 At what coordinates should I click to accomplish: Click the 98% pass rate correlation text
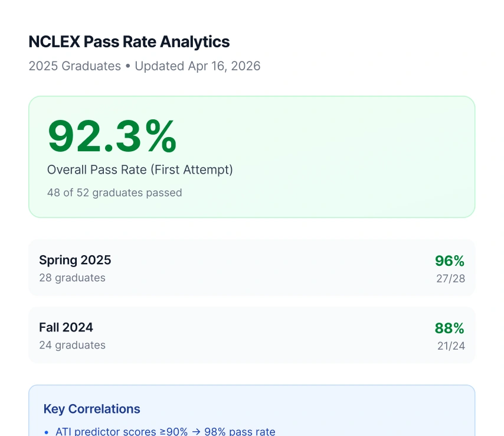[240, 432]
